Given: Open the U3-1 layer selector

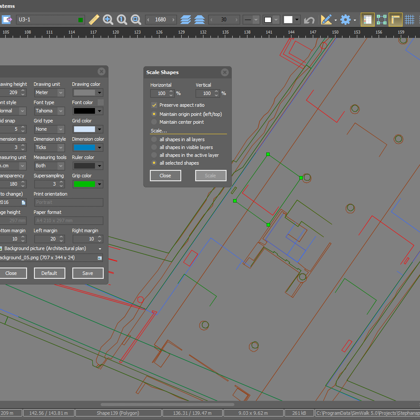Looking at the screenshot, I should point(50,20).
